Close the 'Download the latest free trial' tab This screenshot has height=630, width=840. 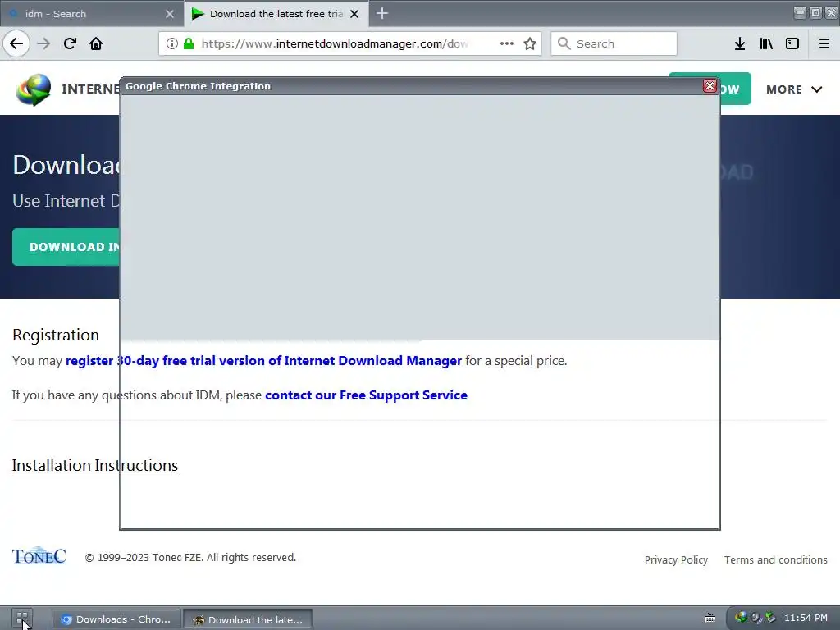[x=354, y=14]
